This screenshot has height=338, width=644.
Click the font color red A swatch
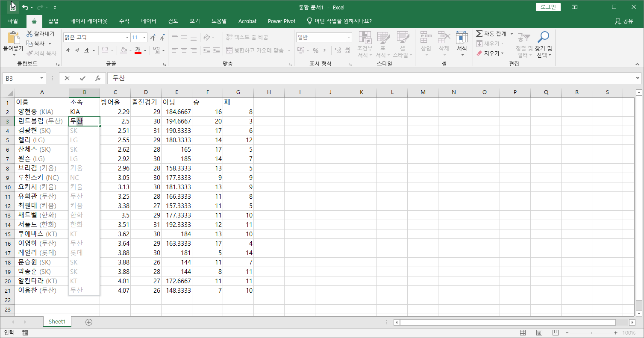tap(138, 50)
